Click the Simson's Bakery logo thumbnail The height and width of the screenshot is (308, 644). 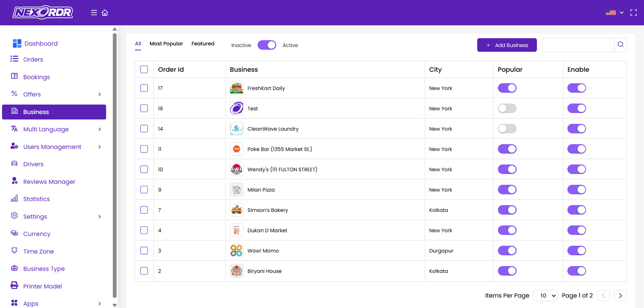(x=237, y=209)
